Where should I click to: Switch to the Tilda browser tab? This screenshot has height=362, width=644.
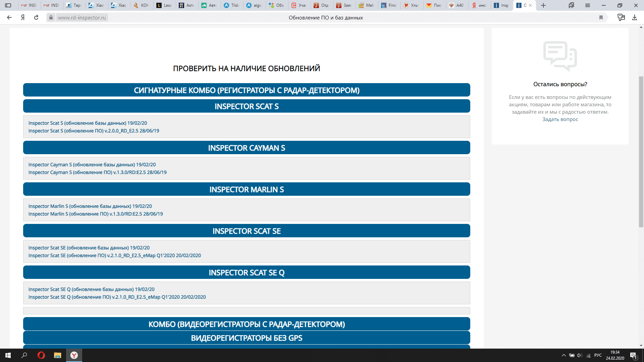click(x=232, y=5)
